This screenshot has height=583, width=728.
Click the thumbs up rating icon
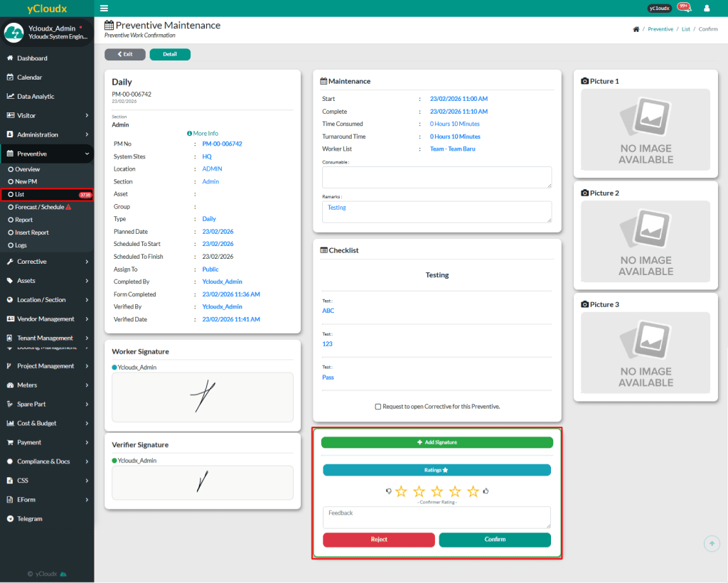(x=486, y=491)
